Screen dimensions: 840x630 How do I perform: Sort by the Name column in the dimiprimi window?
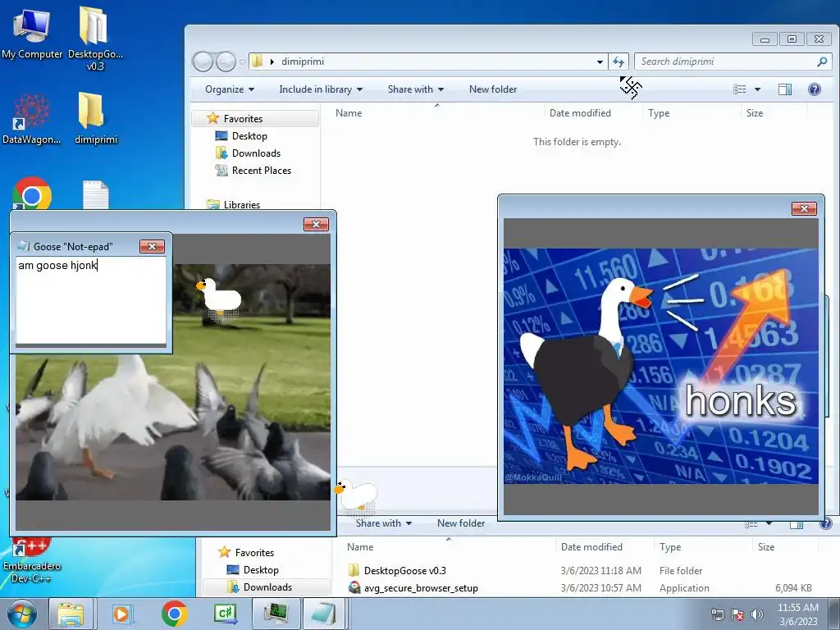(x=349, y=113)
